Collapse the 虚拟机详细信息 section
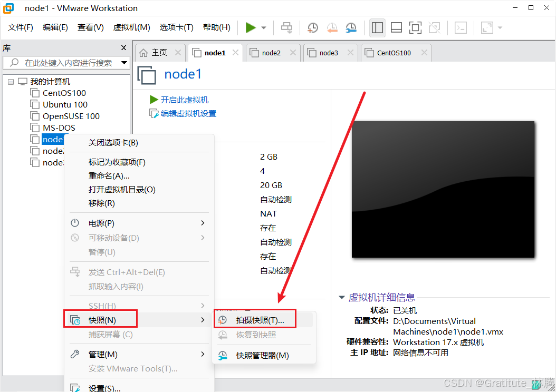 342,298
